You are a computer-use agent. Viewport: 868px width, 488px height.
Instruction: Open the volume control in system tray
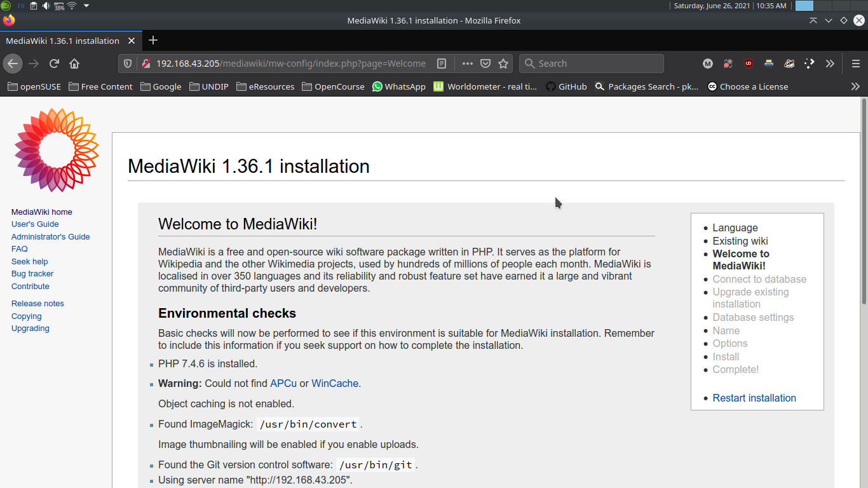tap(46, 6)
